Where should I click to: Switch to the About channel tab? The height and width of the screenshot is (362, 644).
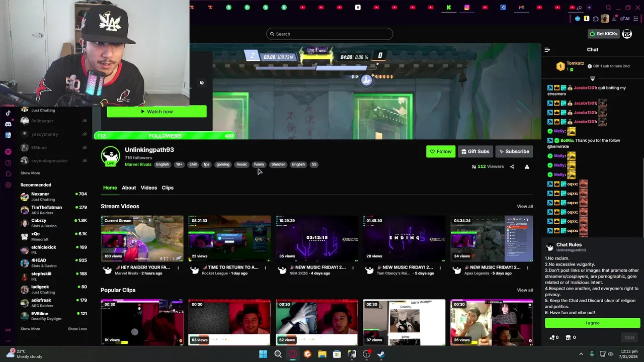point(129,188)
